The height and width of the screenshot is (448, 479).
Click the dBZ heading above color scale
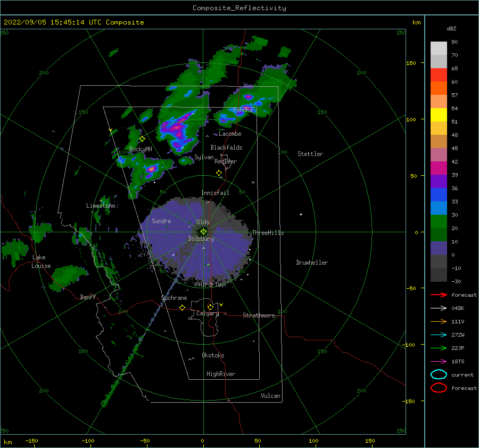tap(451, 28)
